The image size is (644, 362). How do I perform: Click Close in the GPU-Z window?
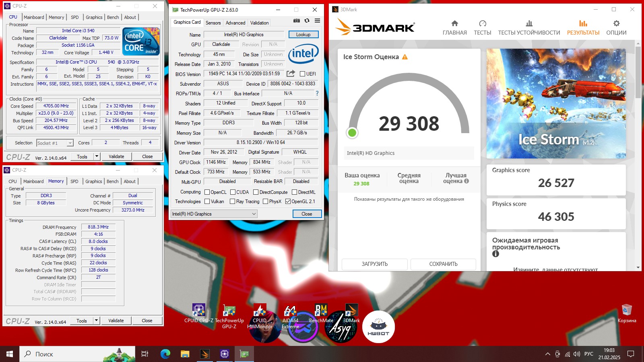point(307,214)
